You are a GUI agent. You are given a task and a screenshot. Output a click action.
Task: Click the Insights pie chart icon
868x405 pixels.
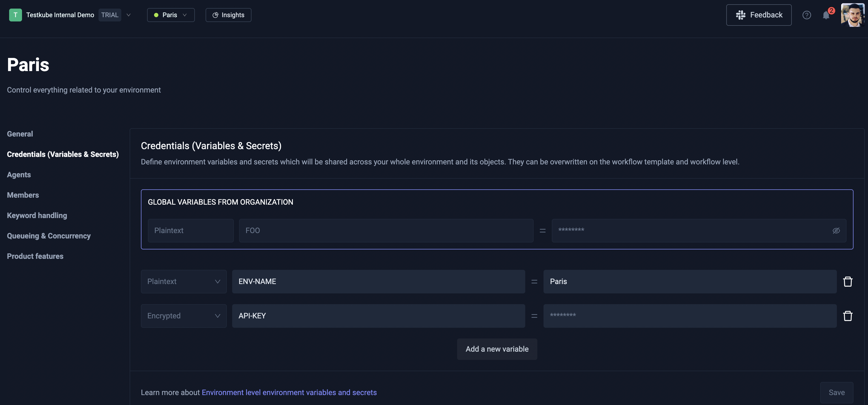215,15
